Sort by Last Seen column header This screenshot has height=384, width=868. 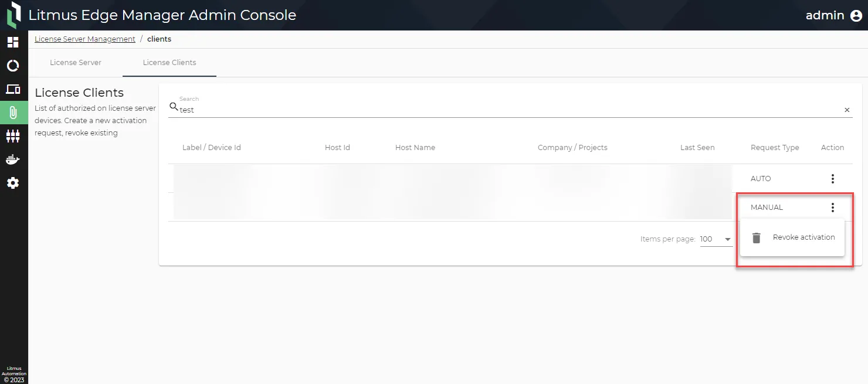[x=697, y=148]
